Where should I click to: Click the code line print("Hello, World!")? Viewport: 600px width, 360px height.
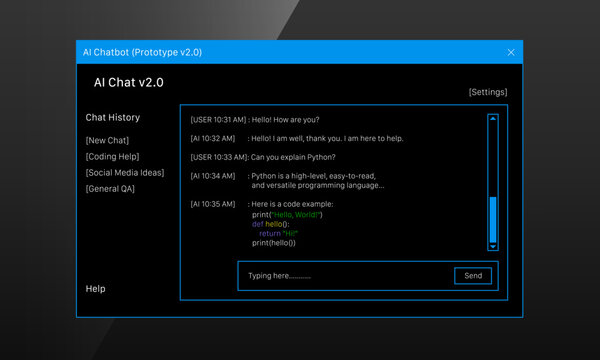pyautogui.click(x=287, y=215)
